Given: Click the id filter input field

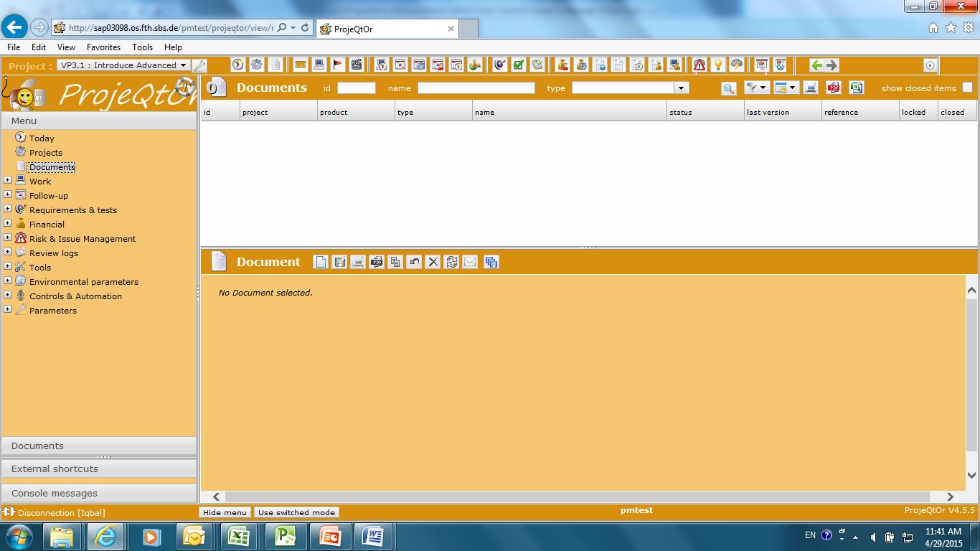Looking at the screenshot, I should click(357, 88).
